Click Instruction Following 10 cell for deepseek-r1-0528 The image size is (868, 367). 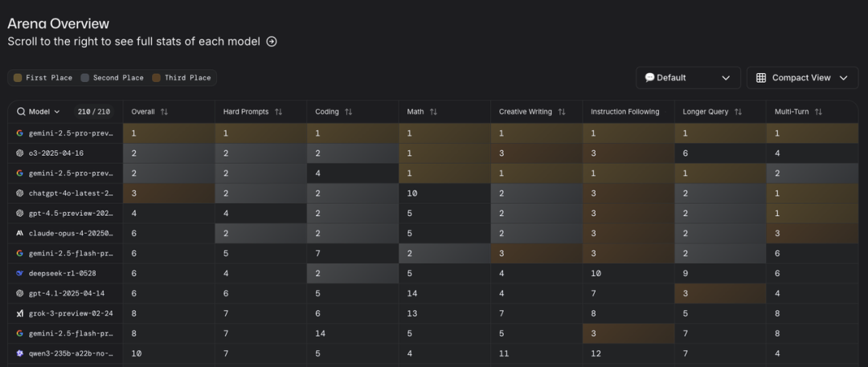(628, 274)
